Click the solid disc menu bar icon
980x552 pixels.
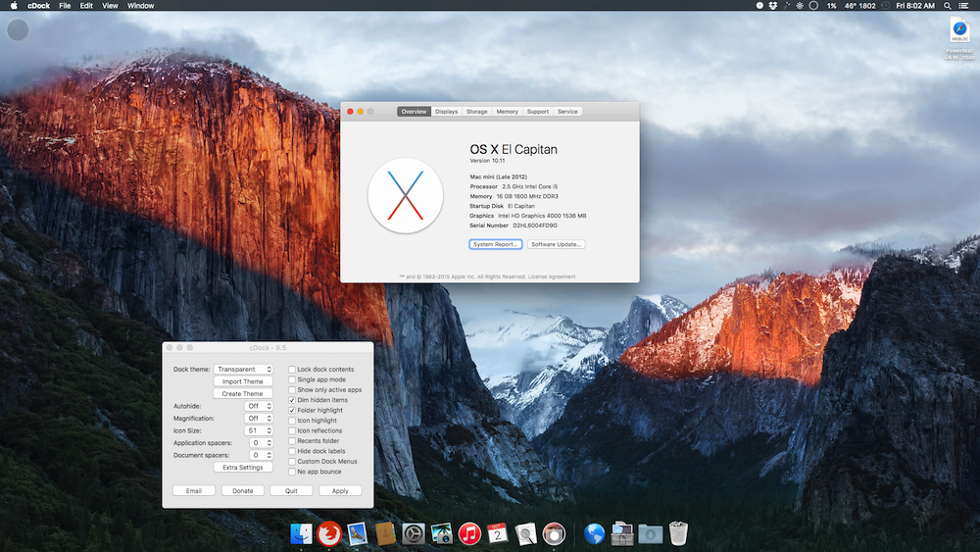(759, 6)
